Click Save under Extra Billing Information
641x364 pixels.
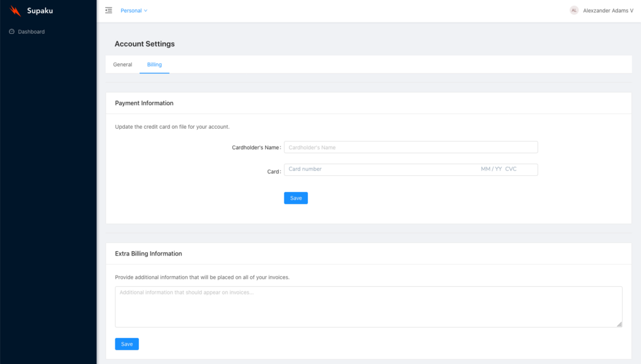pos(127,344)
